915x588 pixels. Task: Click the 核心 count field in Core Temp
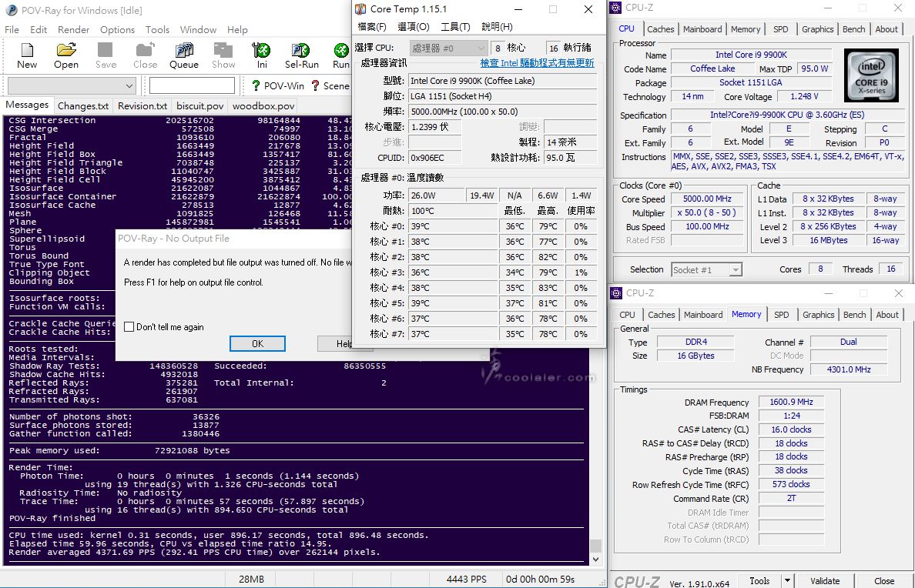point(498,48)
